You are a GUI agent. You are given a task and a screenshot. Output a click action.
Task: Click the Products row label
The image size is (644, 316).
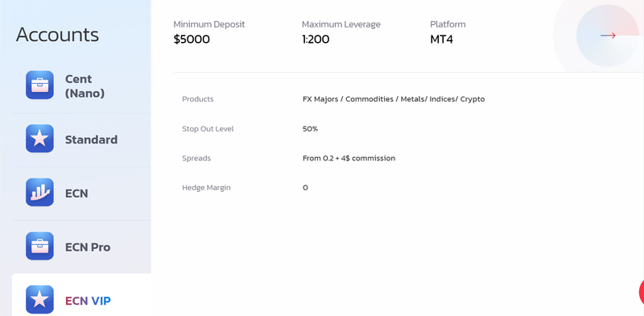[197, 99]
